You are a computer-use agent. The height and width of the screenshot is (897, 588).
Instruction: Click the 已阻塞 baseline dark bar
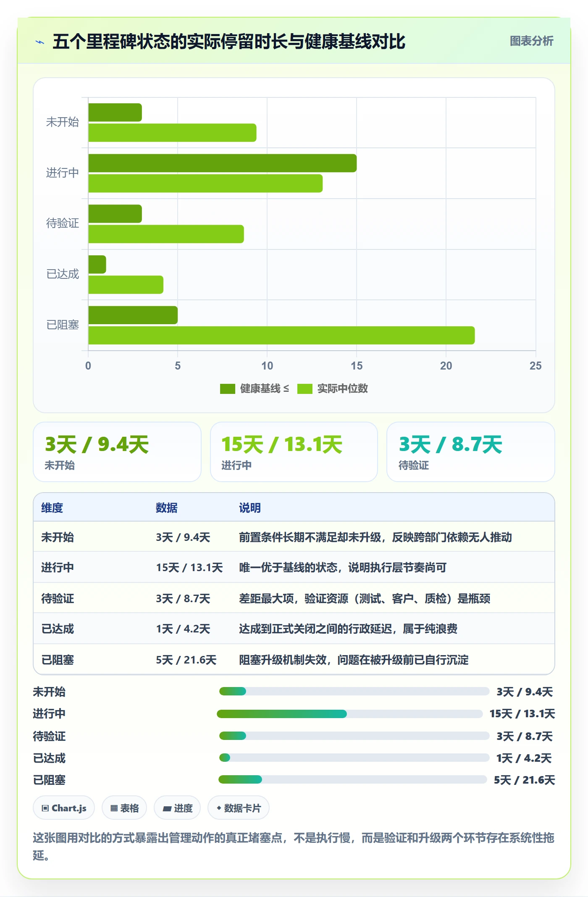point(133,315)
